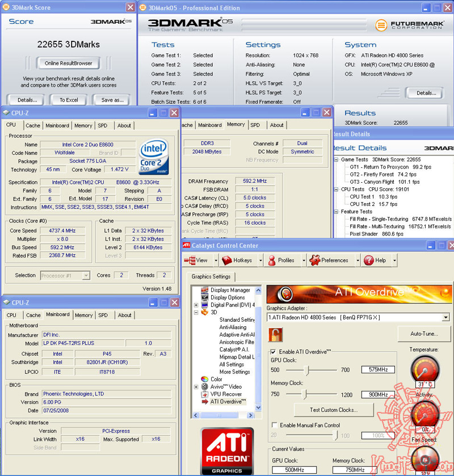Open the Profiles dropdown arrow
Screen dimensions: 454x476
[x=304, y=260]
